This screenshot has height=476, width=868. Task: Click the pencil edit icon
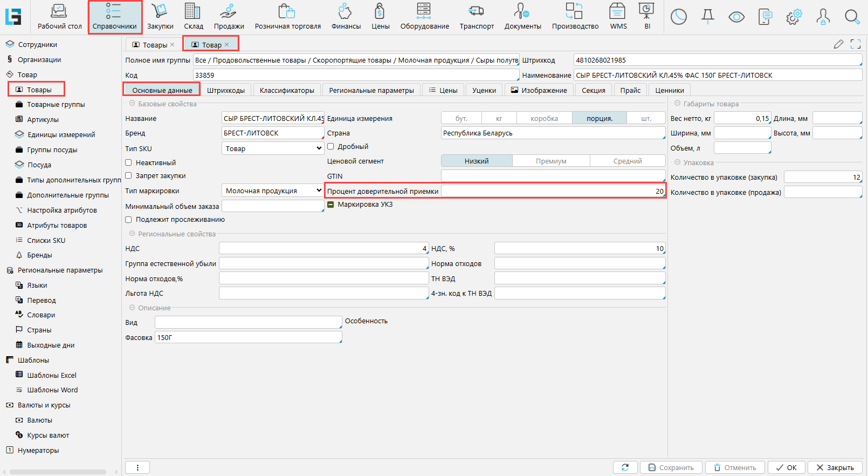coord(838,44)
